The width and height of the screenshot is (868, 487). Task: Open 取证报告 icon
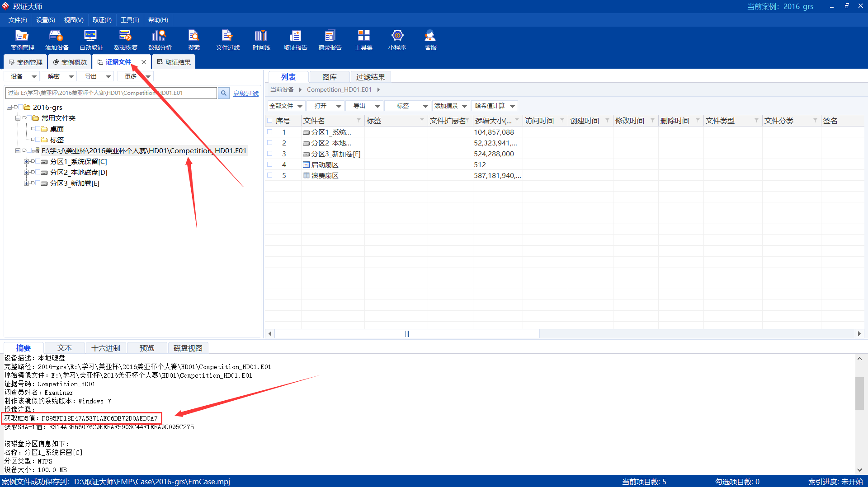tap(295, 40)
